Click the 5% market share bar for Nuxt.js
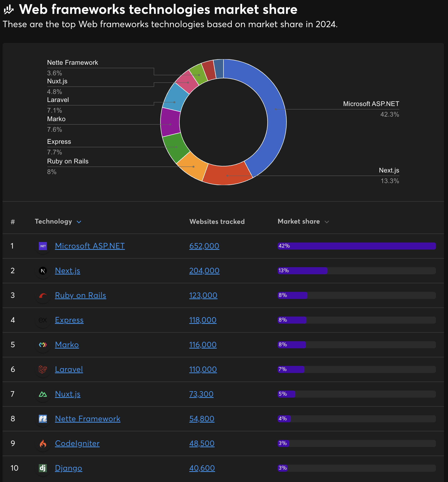 pyautogui.click(x=286, y=394)
